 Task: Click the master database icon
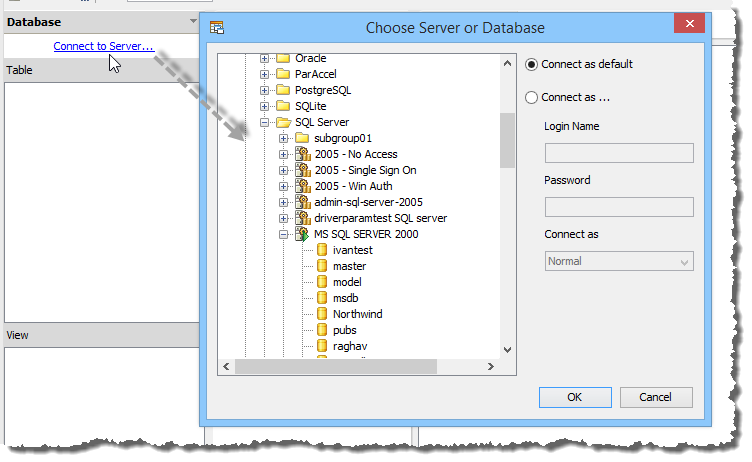[322, 266]
